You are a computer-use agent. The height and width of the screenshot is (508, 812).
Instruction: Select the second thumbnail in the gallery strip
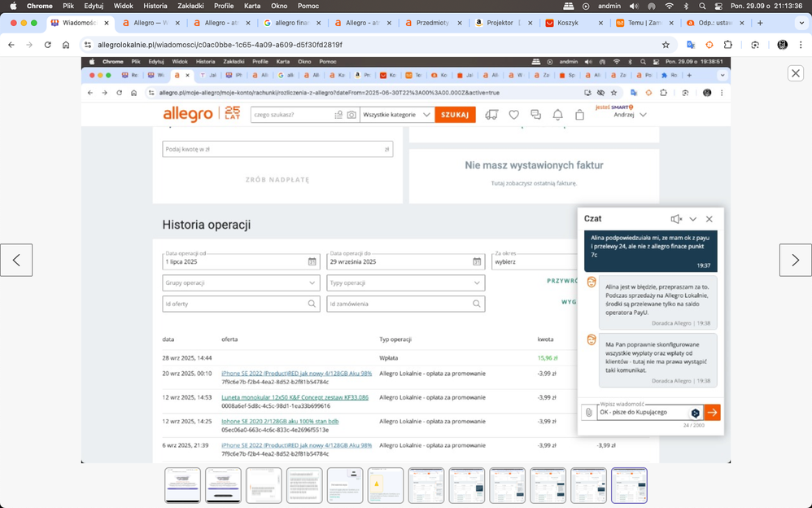point(223,485)
